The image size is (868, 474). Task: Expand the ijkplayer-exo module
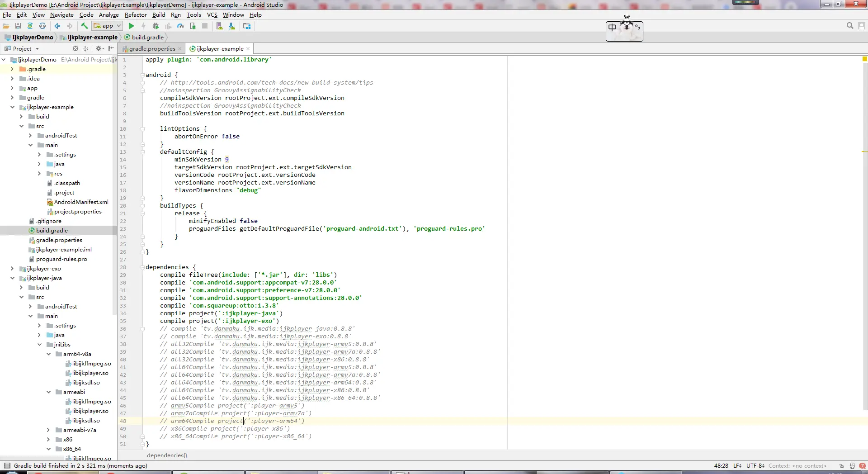[x=12, y=269]
